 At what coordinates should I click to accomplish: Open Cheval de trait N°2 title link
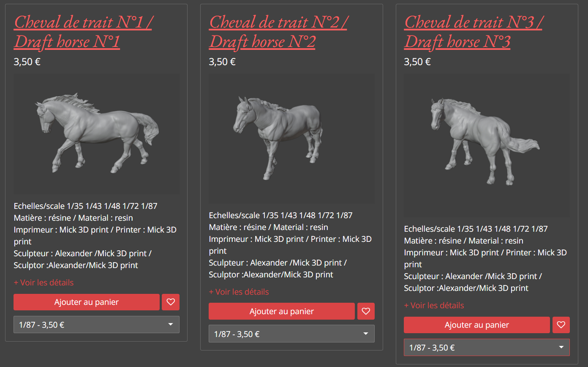[278, 32]
